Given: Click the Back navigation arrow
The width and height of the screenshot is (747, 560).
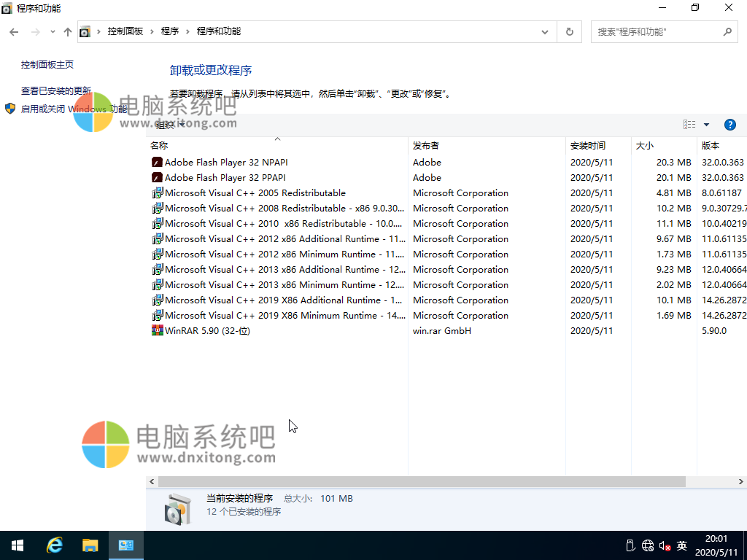Looking at the screenshot, I should point(13,31).
